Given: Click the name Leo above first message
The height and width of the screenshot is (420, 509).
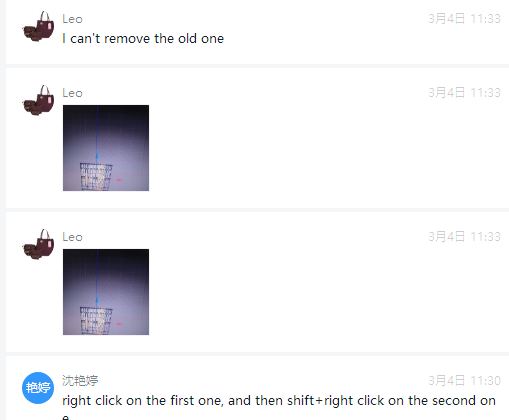Looking at the screenshot, I should click(x=72, y=19).
